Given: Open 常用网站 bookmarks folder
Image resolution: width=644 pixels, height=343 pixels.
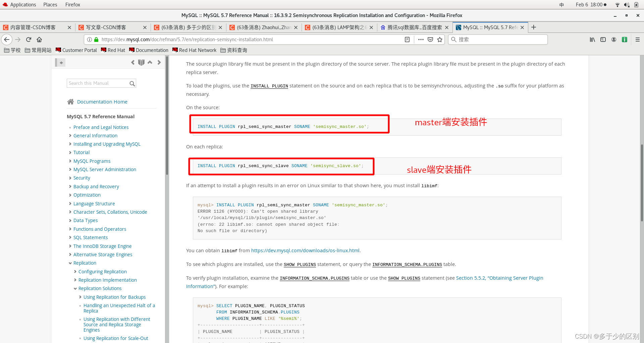Looking at the screenshot, I should click(38, 50).
